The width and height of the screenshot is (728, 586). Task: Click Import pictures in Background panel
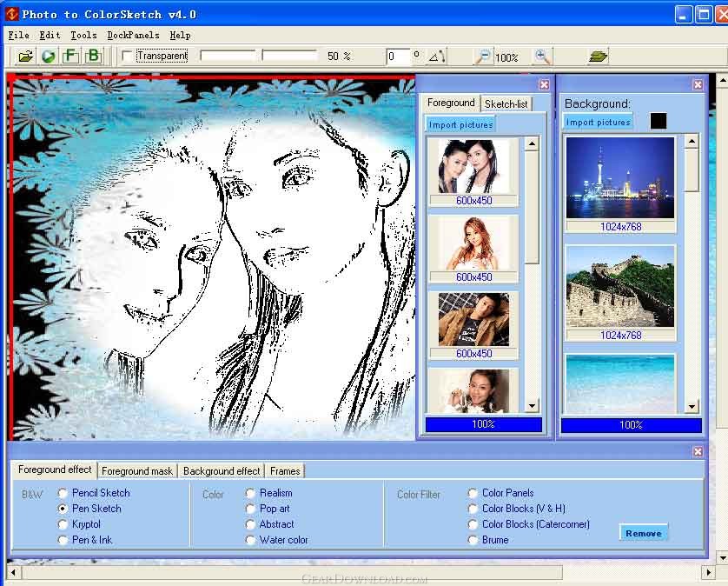[598, 123]
